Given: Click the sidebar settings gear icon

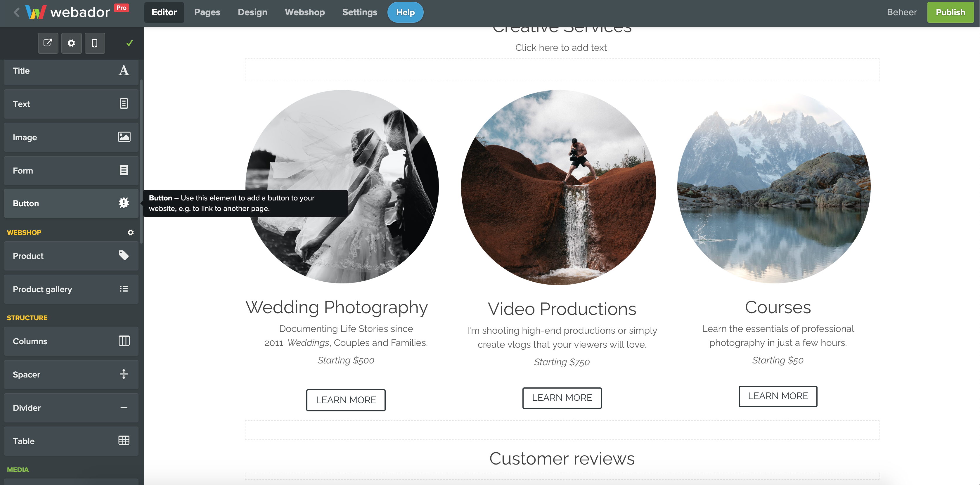Looking at the screenshot, I should click(72, 43).
